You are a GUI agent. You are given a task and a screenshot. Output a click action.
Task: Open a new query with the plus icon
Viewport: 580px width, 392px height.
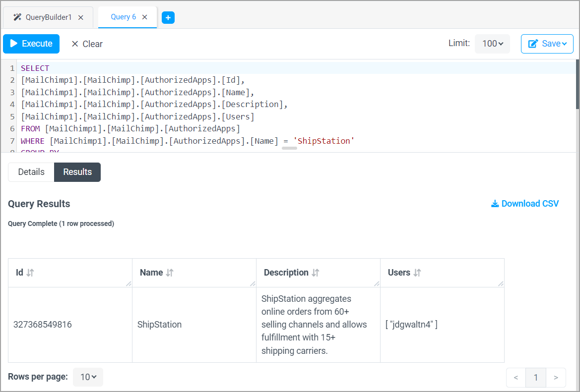(168, 17)
